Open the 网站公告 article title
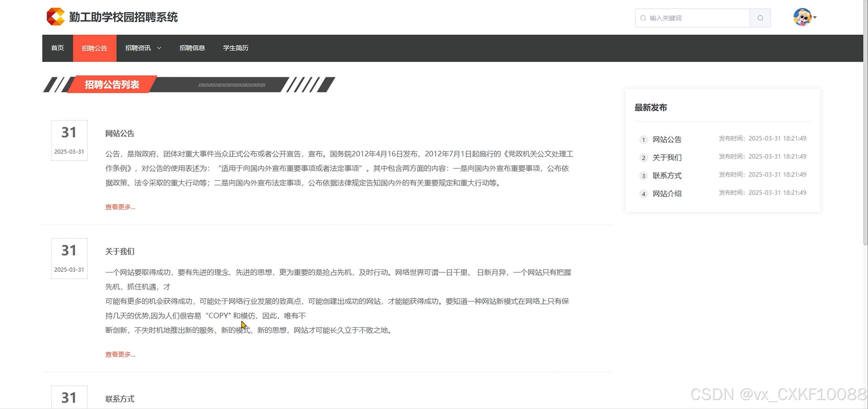The height and width of the screenshot is (409, 868). pyautogui.click(x=119, y=134)
